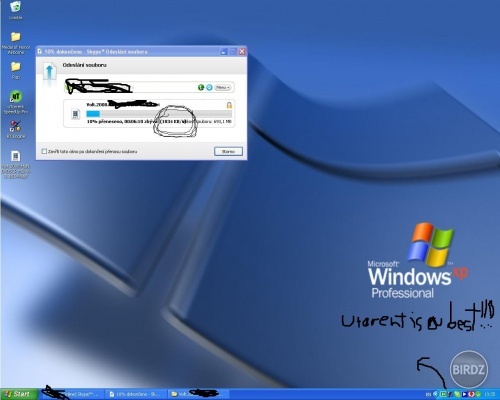Image resolution: width=500 pixels, height=400 pixels.
Task: Click the upload arrow icon in dialog header
Action: click(50, 72)
